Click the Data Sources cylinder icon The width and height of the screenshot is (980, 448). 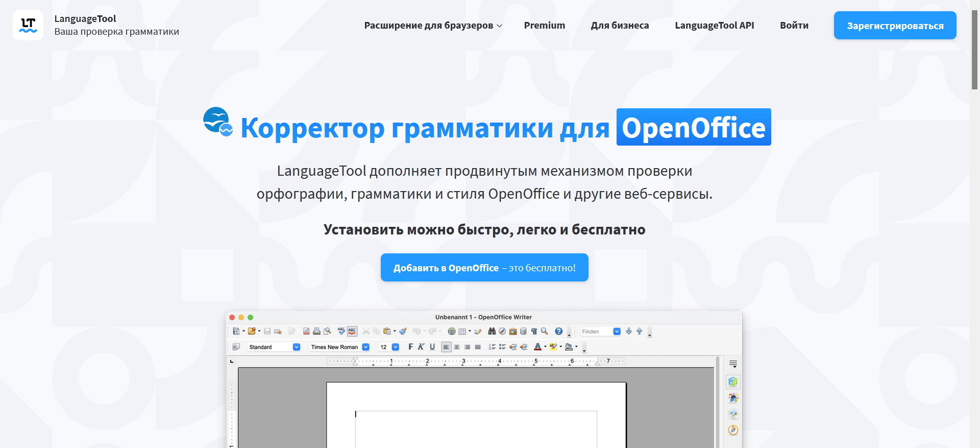point(523,331)
